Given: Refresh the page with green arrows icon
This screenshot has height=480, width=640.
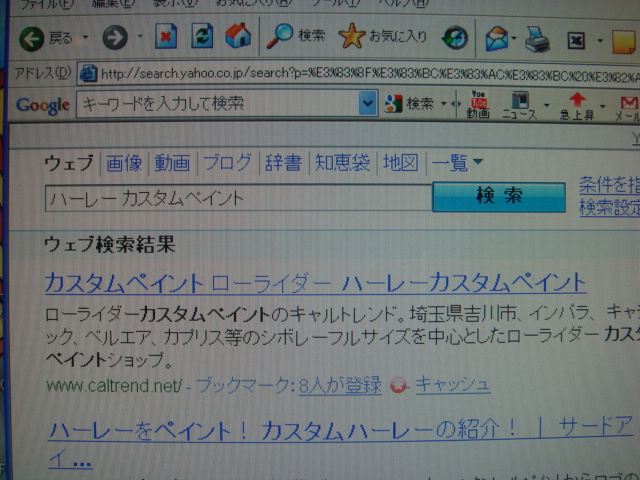Looking at the screenshot, I should [x=202, y=36].
